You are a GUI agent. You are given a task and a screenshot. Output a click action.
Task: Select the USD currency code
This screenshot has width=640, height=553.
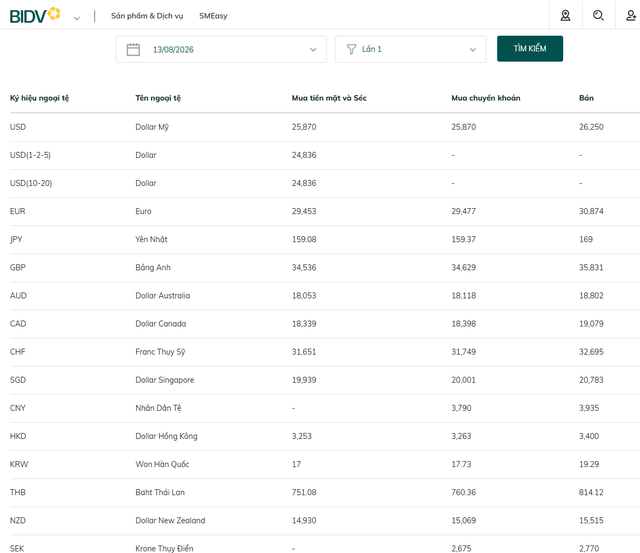18,127
